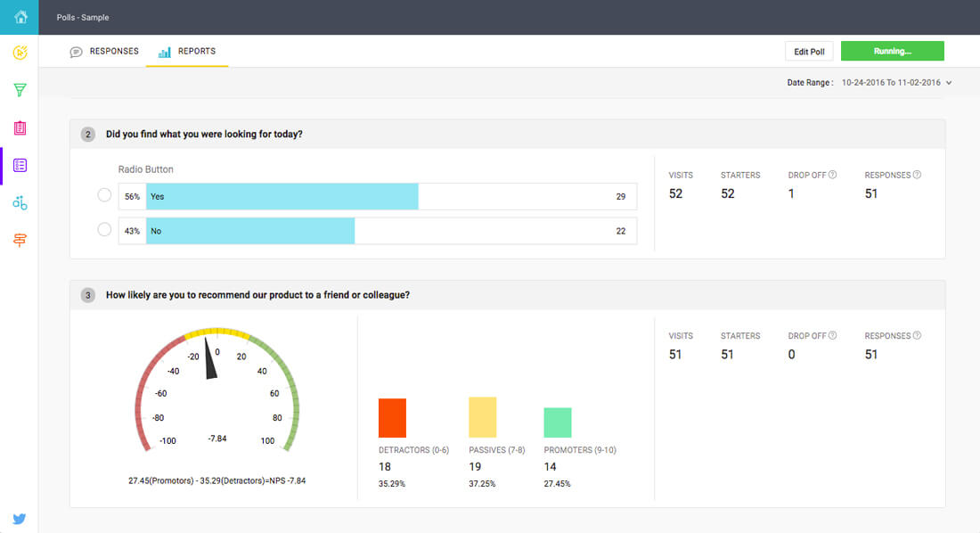Click 'Did you find what you were looking for today?'

[204, 135]
